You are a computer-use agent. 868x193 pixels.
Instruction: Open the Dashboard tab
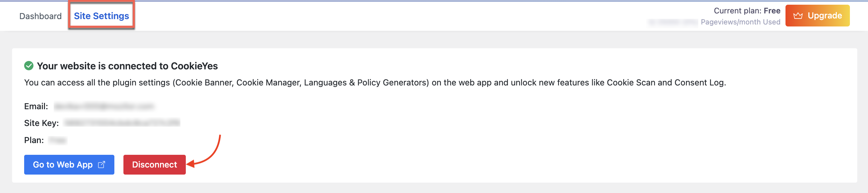(x=41, y=16)
